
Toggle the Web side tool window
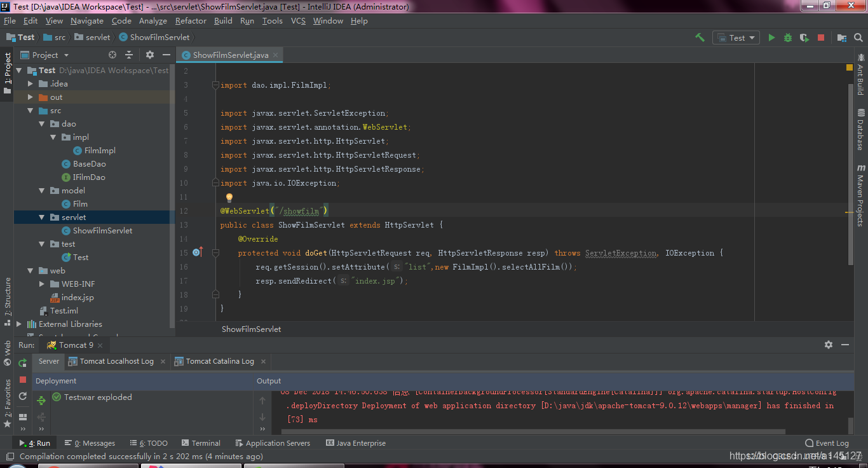point(8,353)
